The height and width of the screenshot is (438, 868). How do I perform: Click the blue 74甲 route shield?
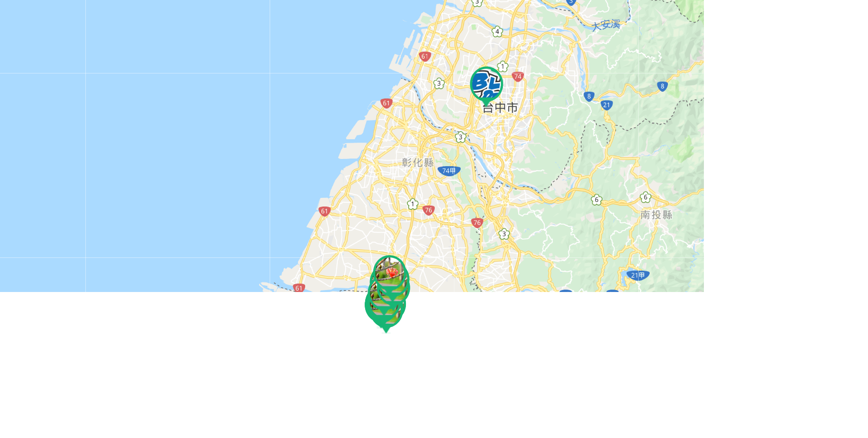(449, 171)
